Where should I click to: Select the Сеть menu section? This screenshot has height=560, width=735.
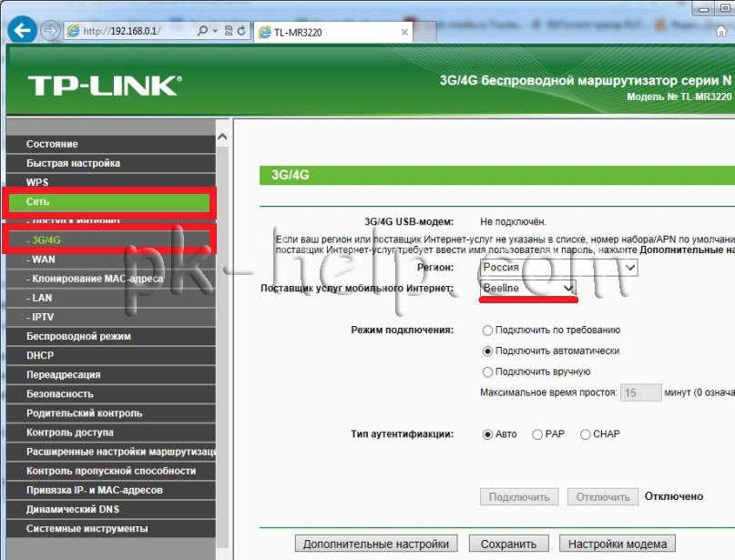tap(109, 201)
